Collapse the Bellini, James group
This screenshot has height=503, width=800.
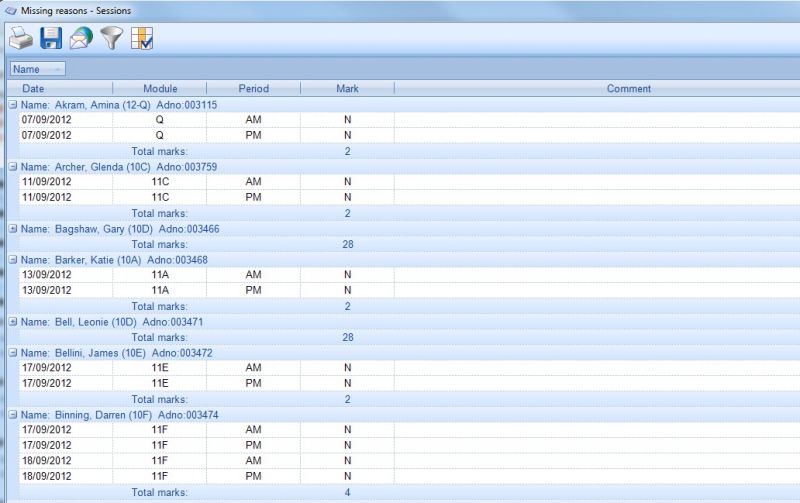(x=13, y=353)
